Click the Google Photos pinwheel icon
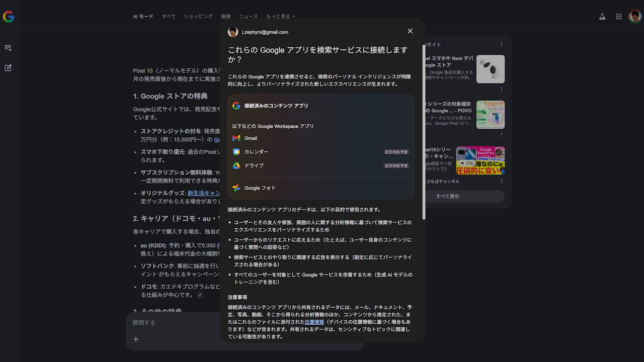Viewport: 644px width, 362px height. click(x=236, y=188)
